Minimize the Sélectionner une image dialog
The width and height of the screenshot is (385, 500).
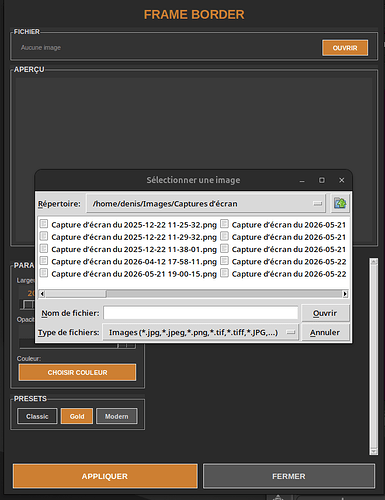302,180
